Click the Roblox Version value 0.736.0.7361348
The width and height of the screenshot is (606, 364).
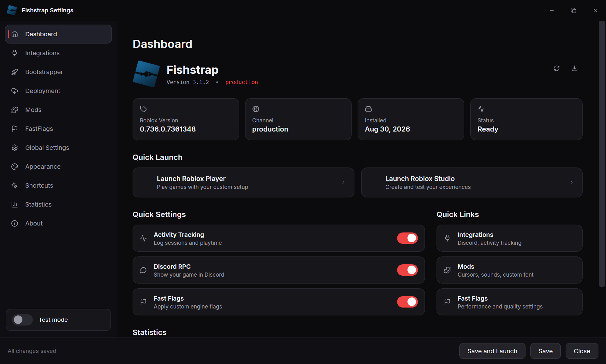click(168, 129)
